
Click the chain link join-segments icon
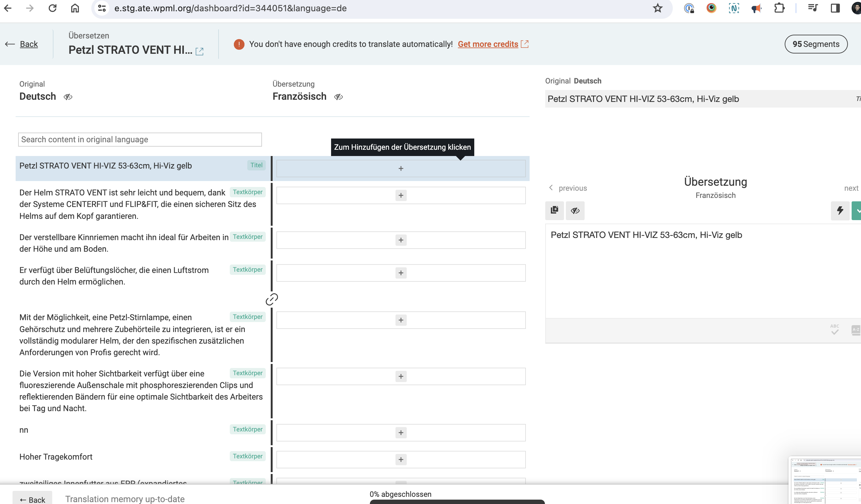point(272,299)
